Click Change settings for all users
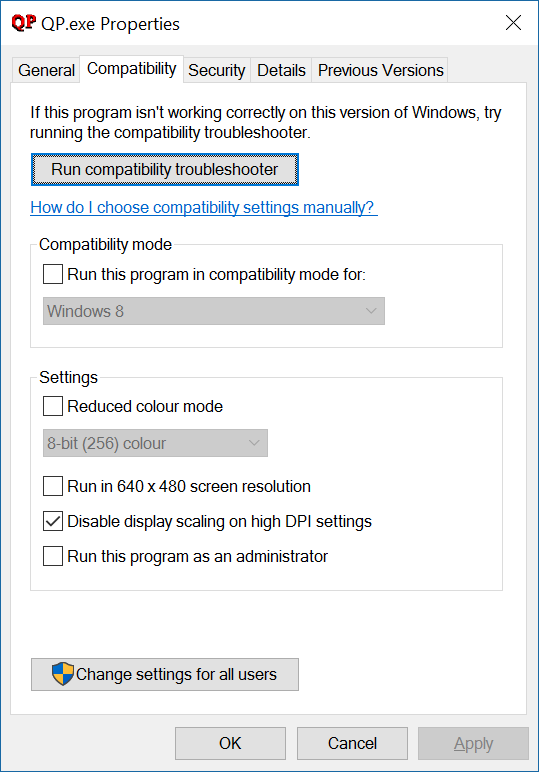Screen dimensions: 539x772 165,674
